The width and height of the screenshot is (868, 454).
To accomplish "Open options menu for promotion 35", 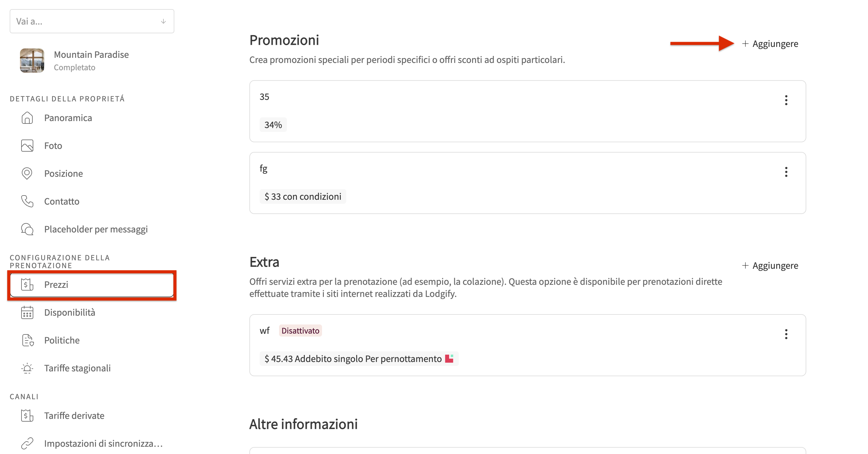I will (x=786, y=100).
